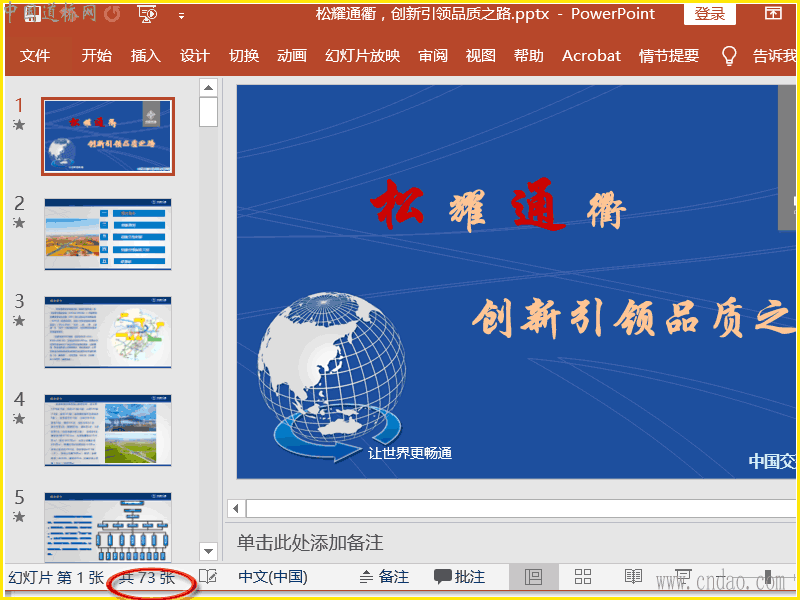This screenshot has width=800, height=600.
Task: Click the animation star under slide 4
Action: click(19, 418)
